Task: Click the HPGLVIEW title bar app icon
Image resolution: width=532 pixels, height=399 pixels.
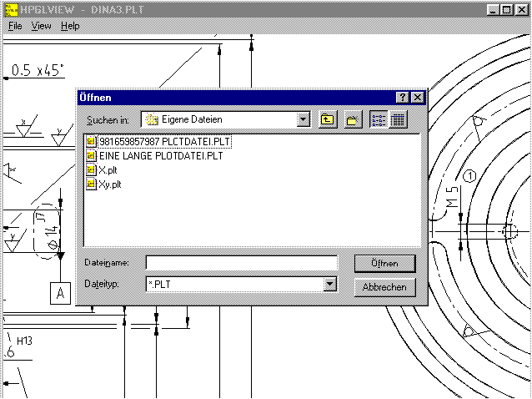Action: (x=11, y=9)
